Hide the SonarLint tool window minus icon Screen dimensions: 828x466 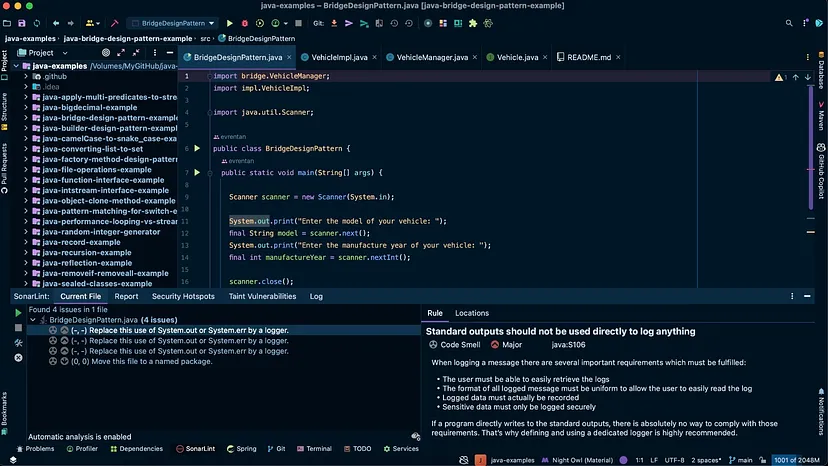point(807,296)
